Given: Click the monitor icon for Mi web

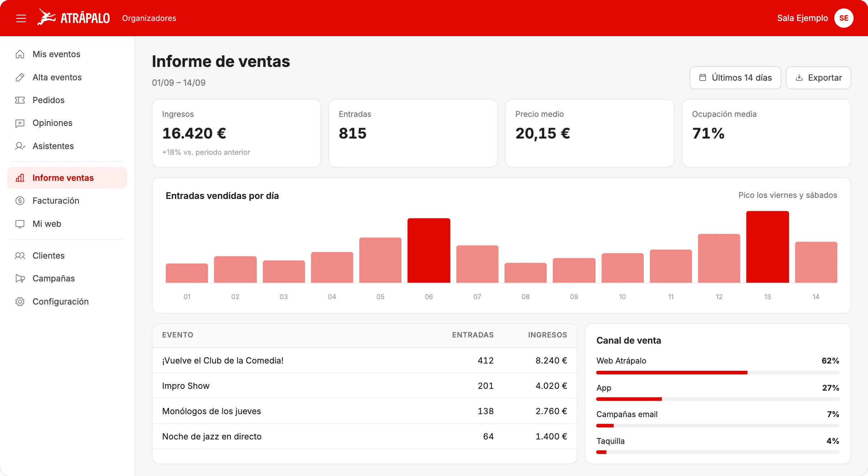Looking at the screenshot, I should [20, 224].
